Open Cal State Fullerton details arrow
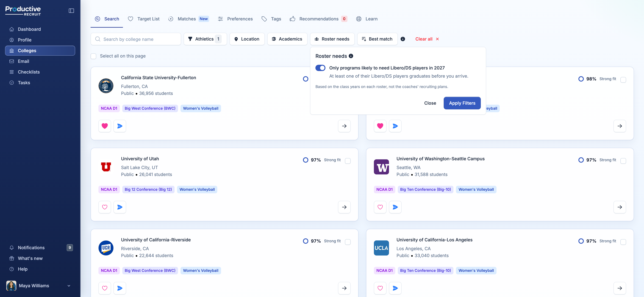This screenshot has height=297, width=644. [x=344, y=126]
